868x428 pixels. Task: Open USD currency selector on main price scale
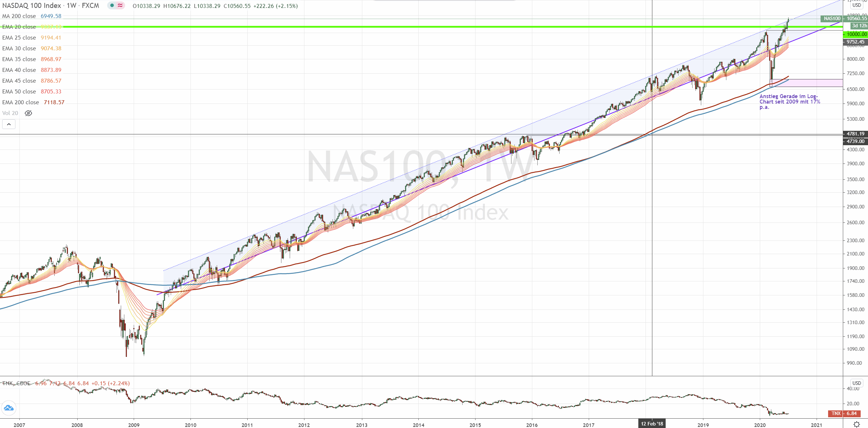click(x=857, y=5)
